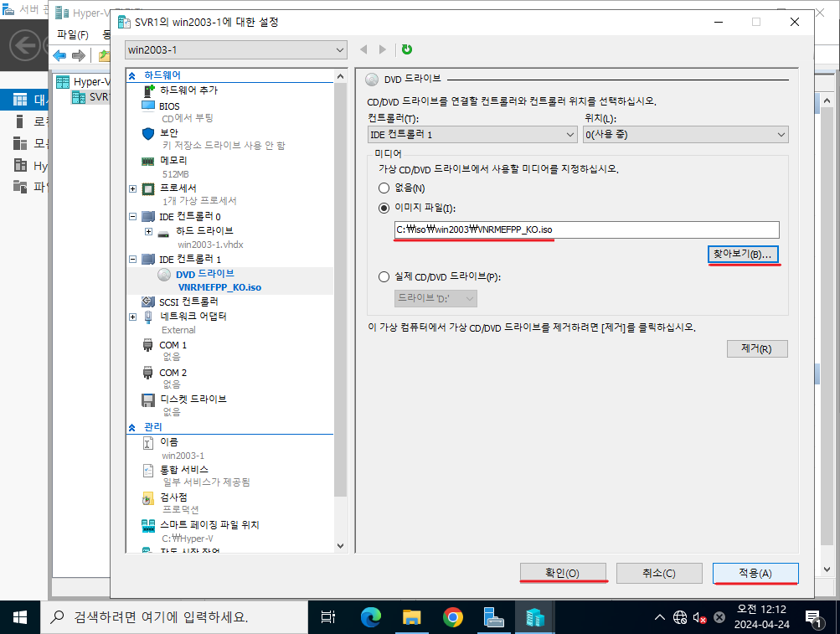The width and height of the screenshot is (840, 634).
Task: Open the SCSI 컨트롤러 entry
Action: click(x=188, y=302)
